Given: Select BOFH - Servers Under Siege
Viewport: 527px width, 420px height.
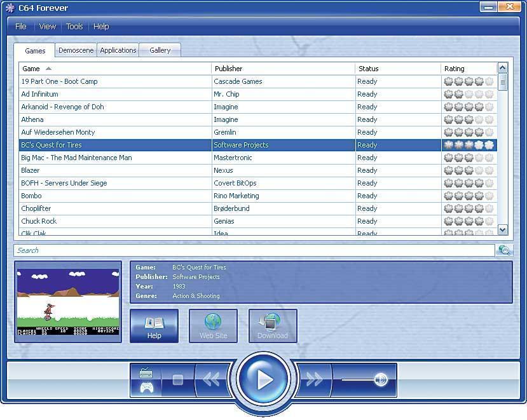Looking at the screenshot, I should click(258, 183).
